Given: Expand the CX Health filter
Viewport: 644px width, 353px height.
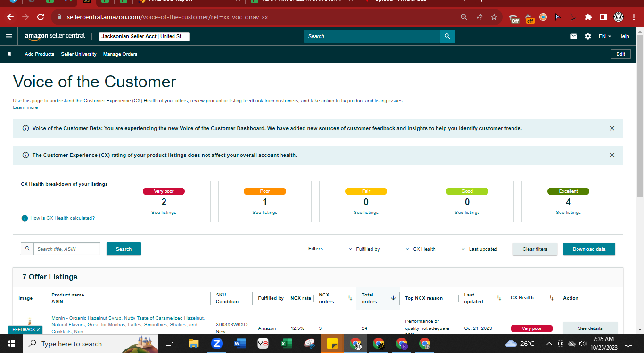Looking at the screenshot, I should click(421, 249).
